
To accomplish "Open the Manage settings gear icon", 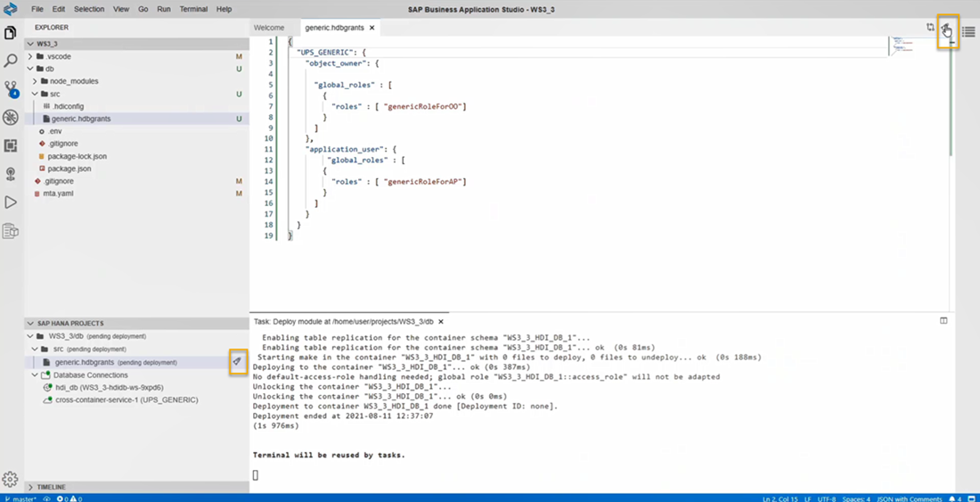I will (x=11, y=479).
